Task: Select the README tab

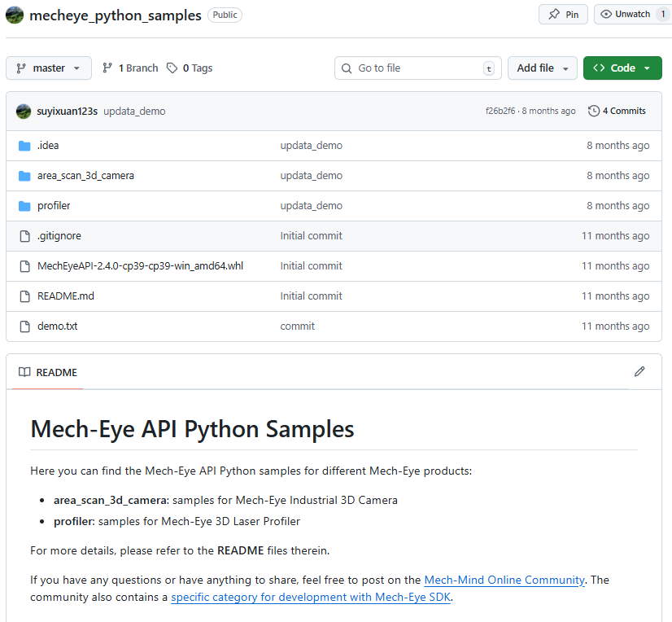Action: 48,373
